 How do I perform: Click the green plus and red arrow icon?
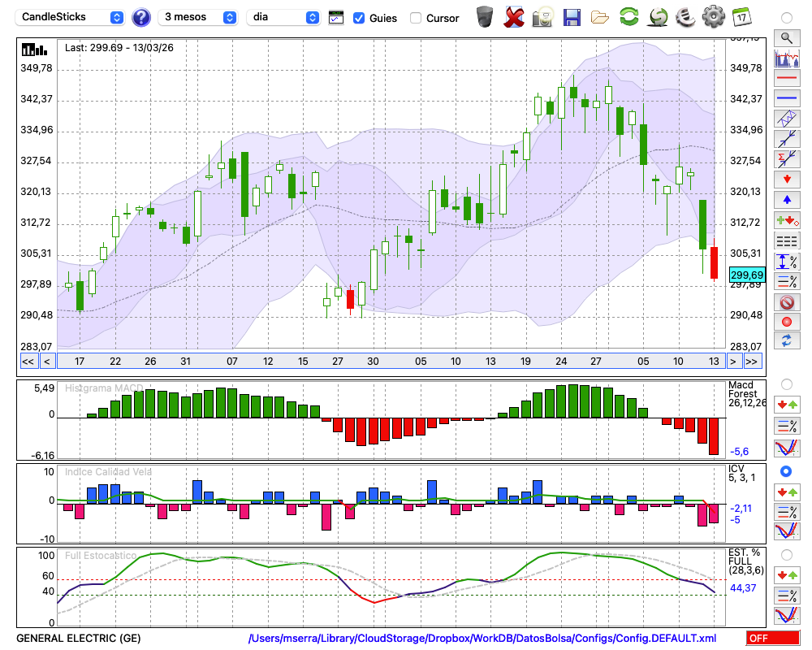[x=787, y=220]
